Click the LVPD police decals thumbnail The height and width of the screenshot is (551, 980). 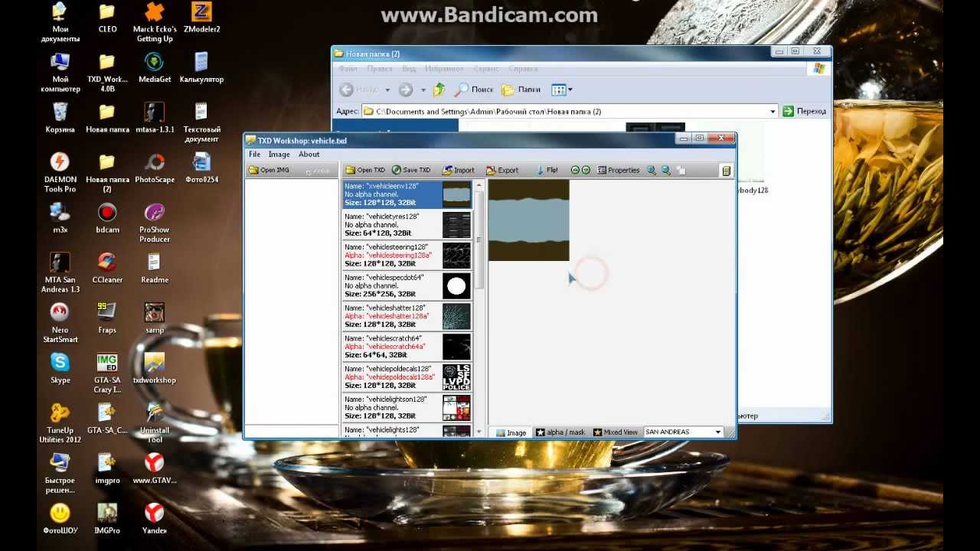pos(456,377)
